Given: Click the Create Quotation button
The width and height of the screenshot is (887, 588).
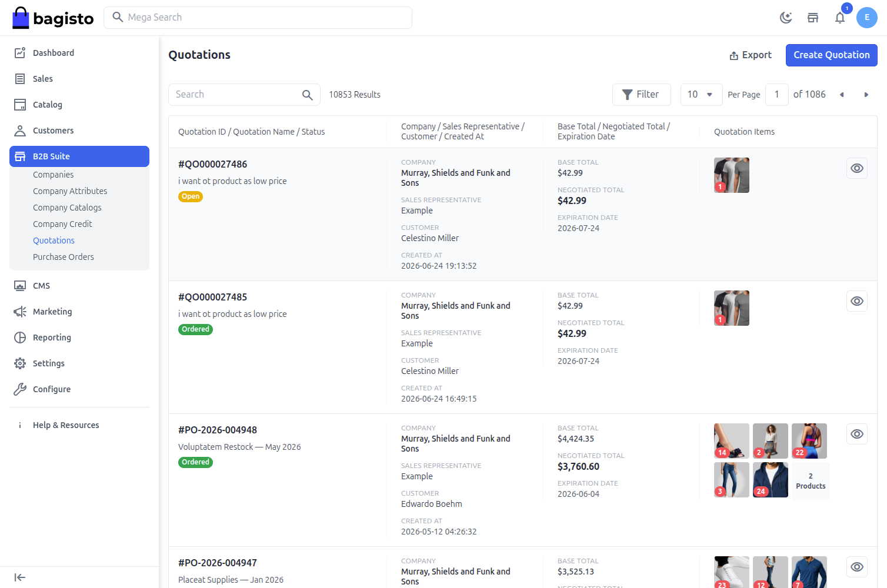Looking at the screenshot, I should click(832, 55).
